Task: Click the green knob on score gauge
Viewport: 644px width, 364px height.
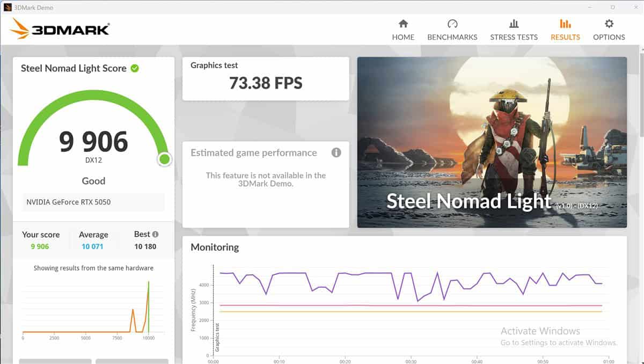Action: 165,159
